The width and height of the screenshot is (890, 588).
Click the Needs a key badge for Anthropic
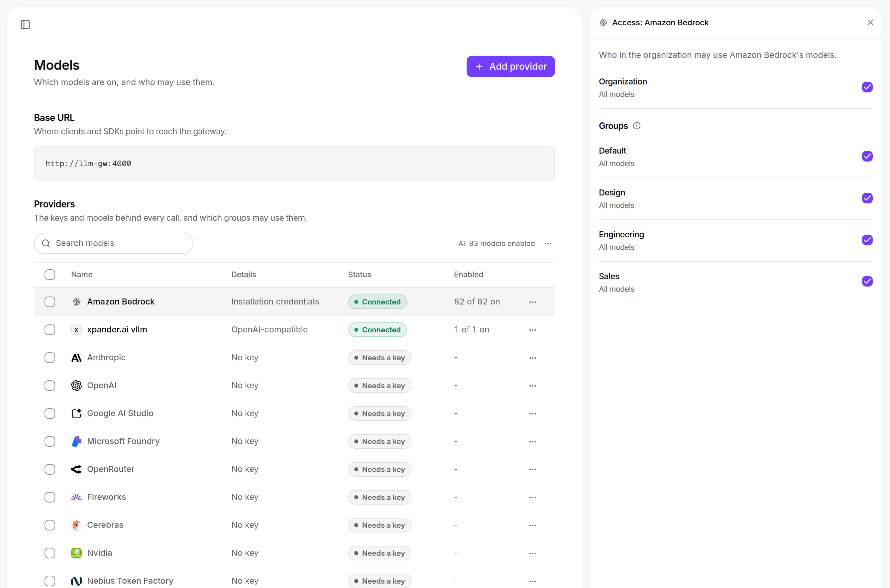(x=380, y=358)
